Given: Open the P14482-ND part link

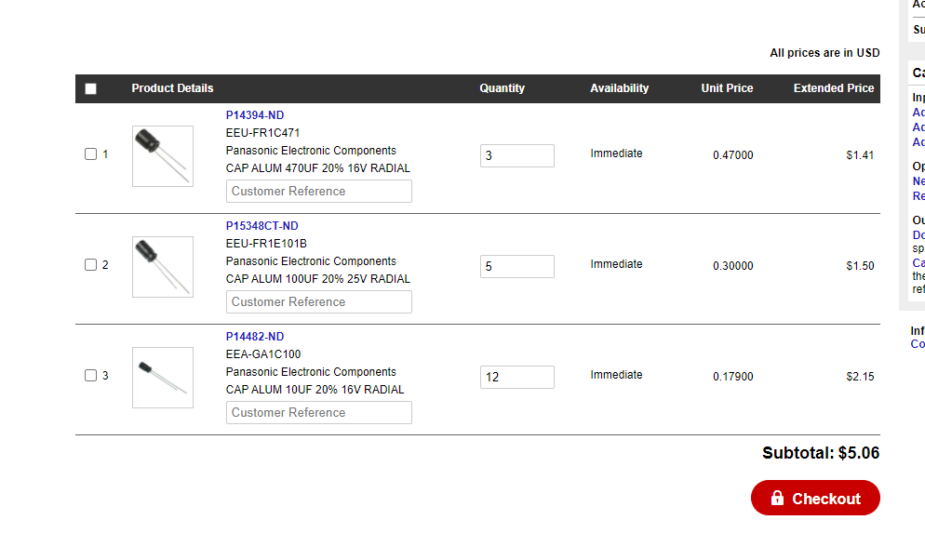Looking at the screenshot, I should pyautogui.click(x=255, y=337).
